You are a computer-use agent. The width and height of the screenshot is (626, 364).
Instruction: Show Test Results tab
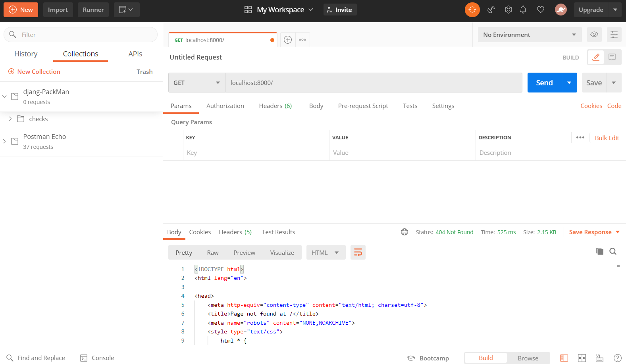278,232
